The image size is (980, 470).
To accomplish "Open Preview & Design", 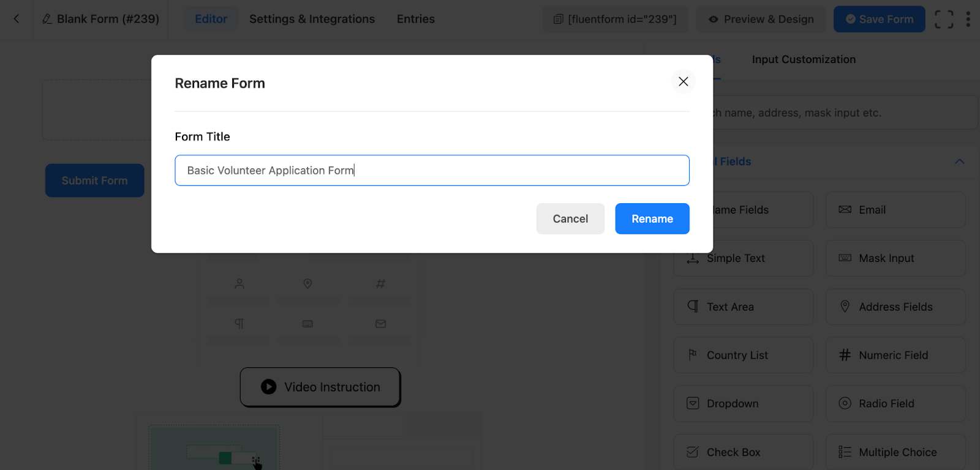I will [761, 19].
